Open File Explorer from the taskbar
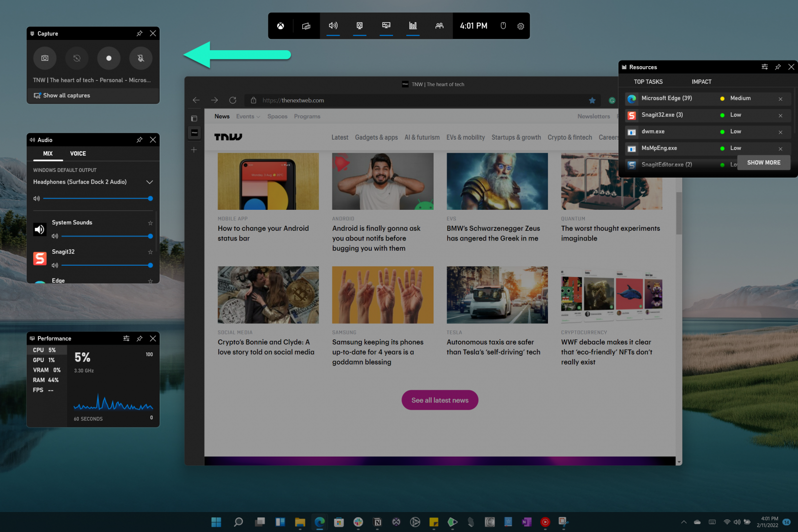Screen dimensions: 798x532 coord(300,522)
